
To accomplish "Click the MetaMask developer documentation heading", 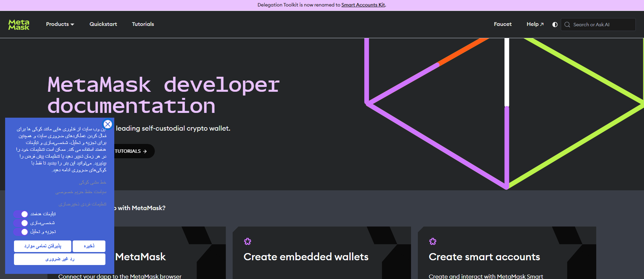I will 164,95.
